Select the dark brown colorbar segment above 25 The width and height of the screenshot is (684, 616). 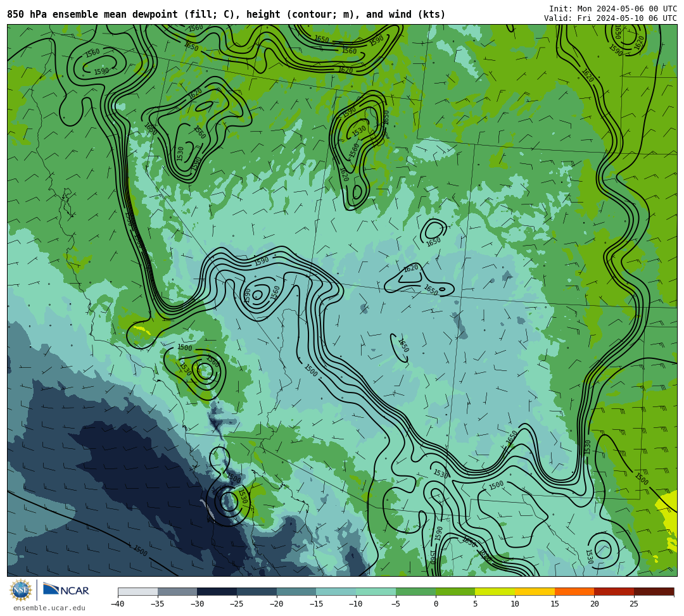[654, 591]
